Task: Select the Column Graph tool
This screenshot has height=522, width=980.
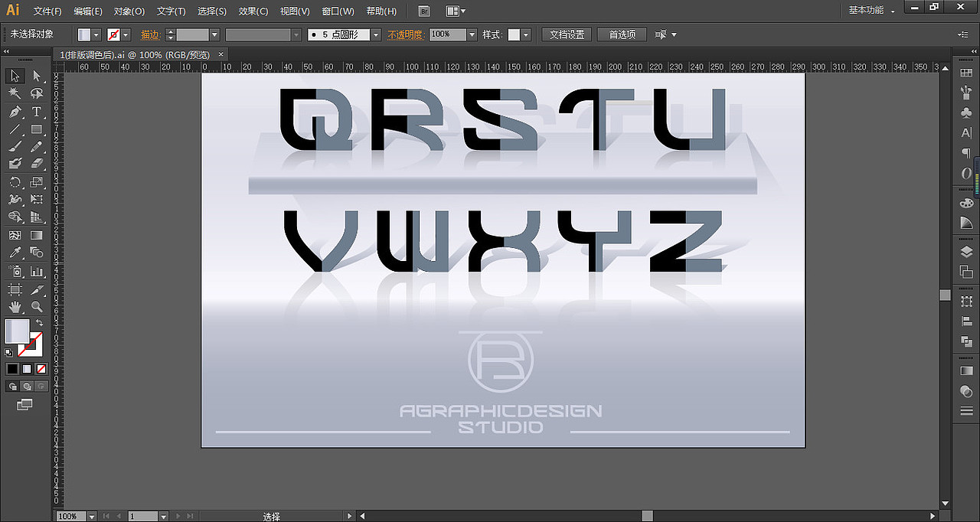Action: [36, 271]
